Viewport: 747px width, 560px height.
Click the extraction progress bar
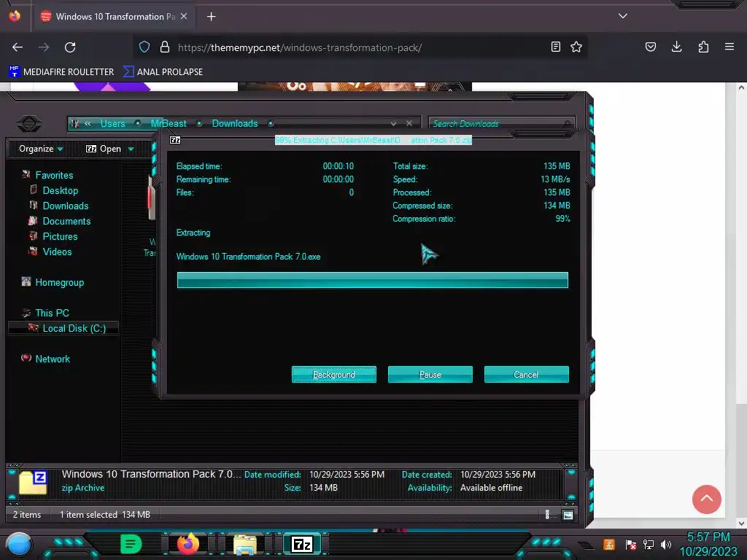coord(372,280)
